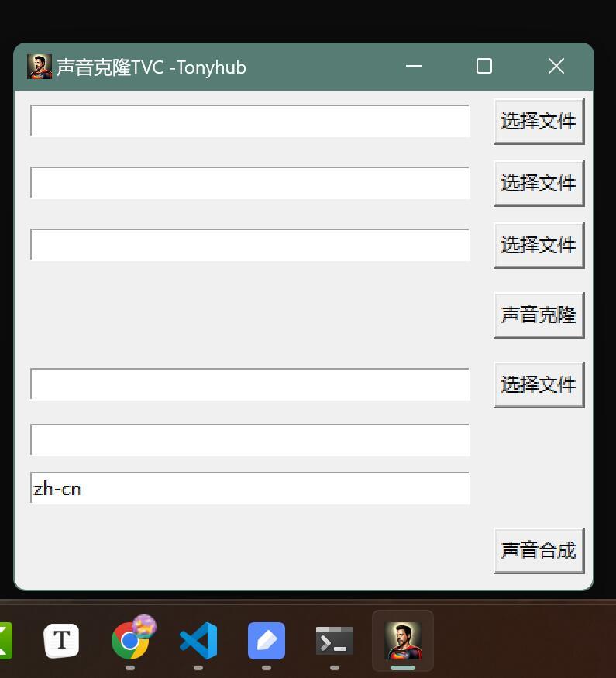Image resolution: width=616 pixels, height=678 pixels.
Task: Start voice cloning with 声音克隆 button
Action: click(539, 315)
